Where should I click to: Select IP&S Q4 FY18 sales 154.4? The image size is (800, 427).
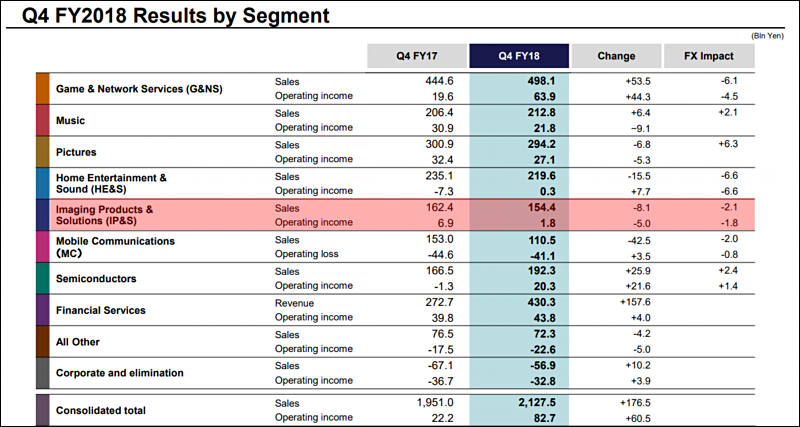[x=540, y=208]
